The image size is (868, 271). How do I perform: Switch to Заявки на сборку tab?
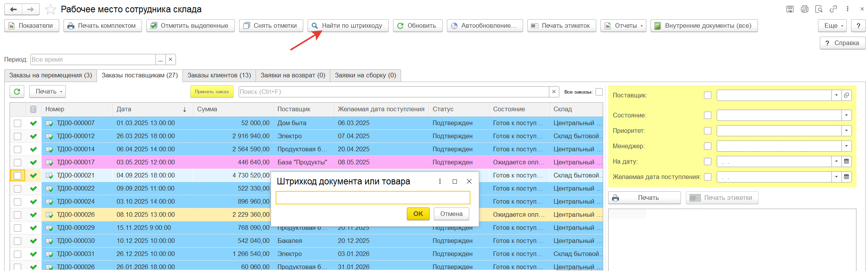click(365, 75)
